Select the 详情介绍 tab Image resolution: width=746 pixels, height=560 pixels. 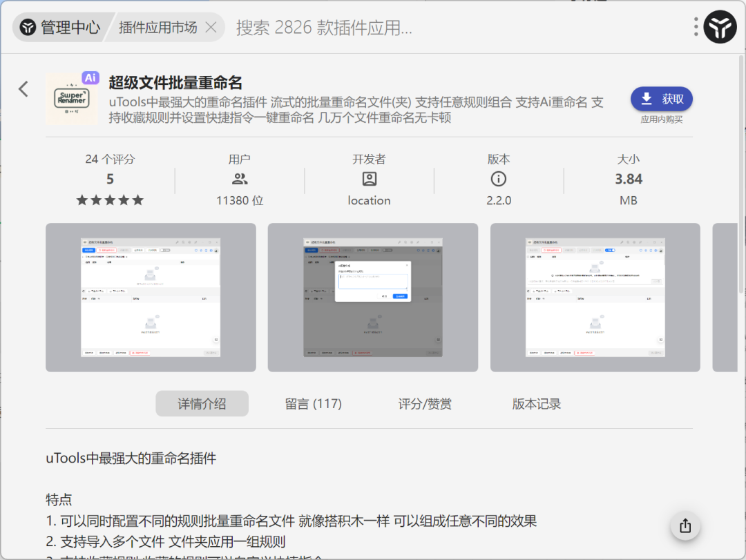click(202, 404)
